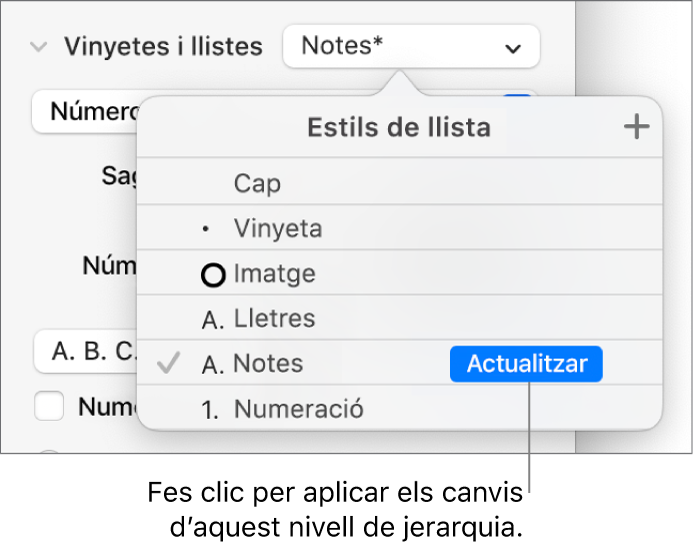Toggle the Nume… checkbox below A. B. C.
The width and height of the screenshot is (694, 553).
49,406
